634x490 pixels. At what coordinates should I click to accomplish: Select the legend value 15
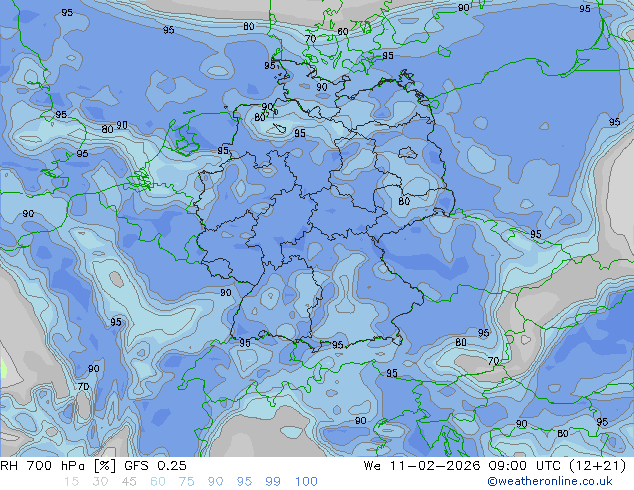tap(71, 482)
